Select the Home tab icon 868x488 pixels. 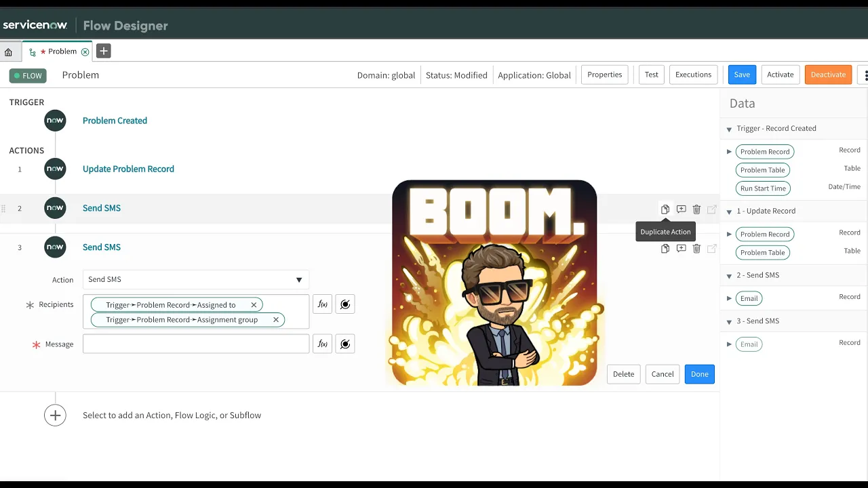tap(9, 52)
